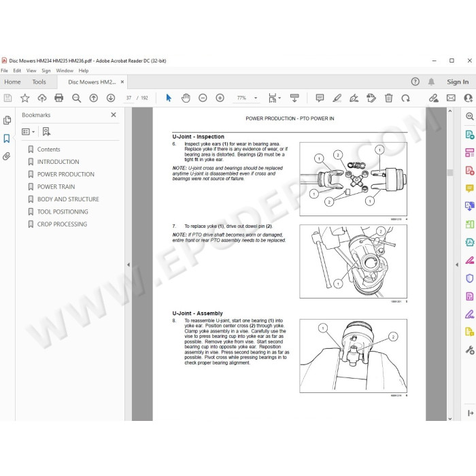Share a link to this file
This screenshot has width=476, height=476.
[434, 98]
